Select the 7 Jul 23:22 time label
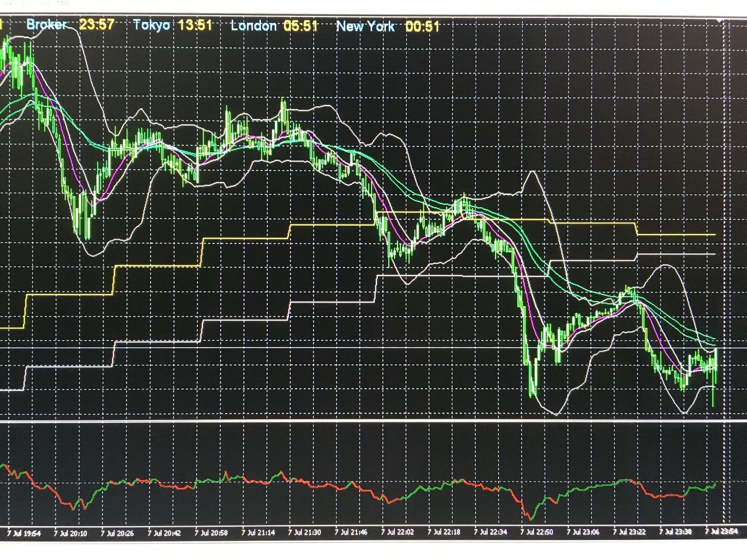Image resolution: width=747 pixels, height=560 pixels. [x=630, y=533]
